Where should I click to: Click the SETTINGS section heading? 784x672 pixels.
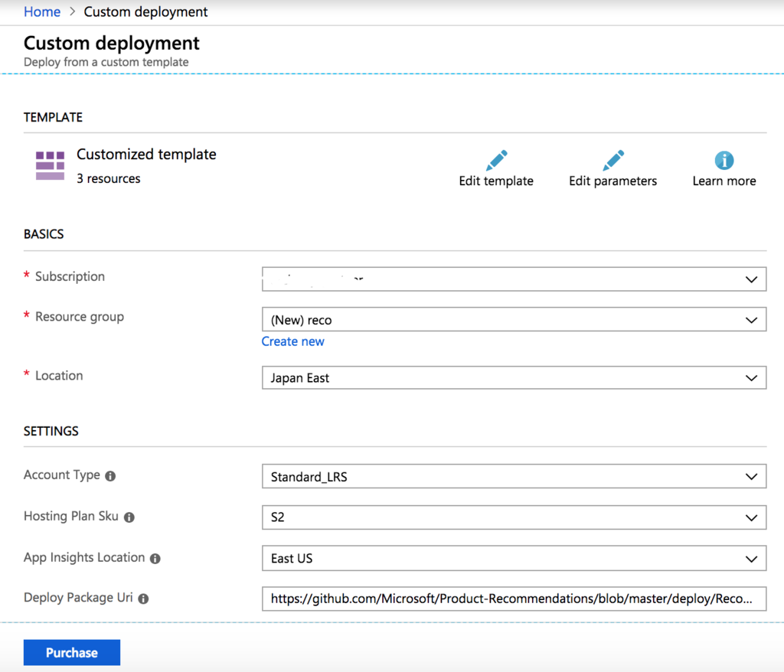(x=51, y=431)
